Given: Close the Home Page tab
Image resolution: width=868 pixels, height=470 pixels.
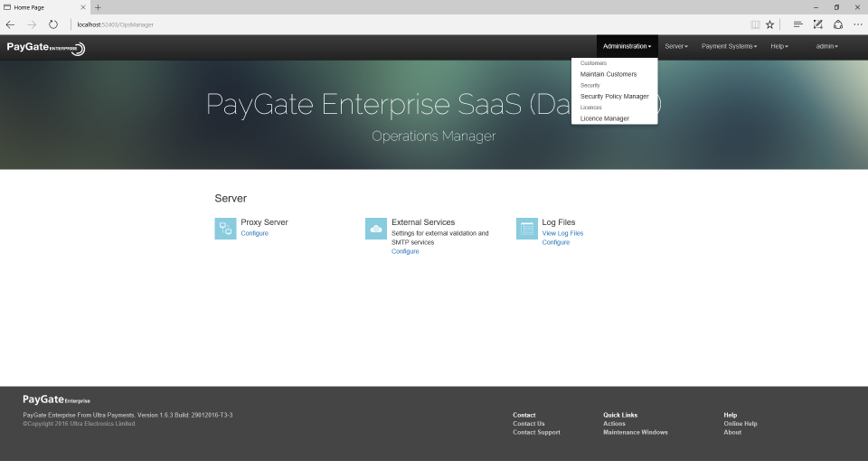Looking at the screenshot, I should click(x=83, y=7).
